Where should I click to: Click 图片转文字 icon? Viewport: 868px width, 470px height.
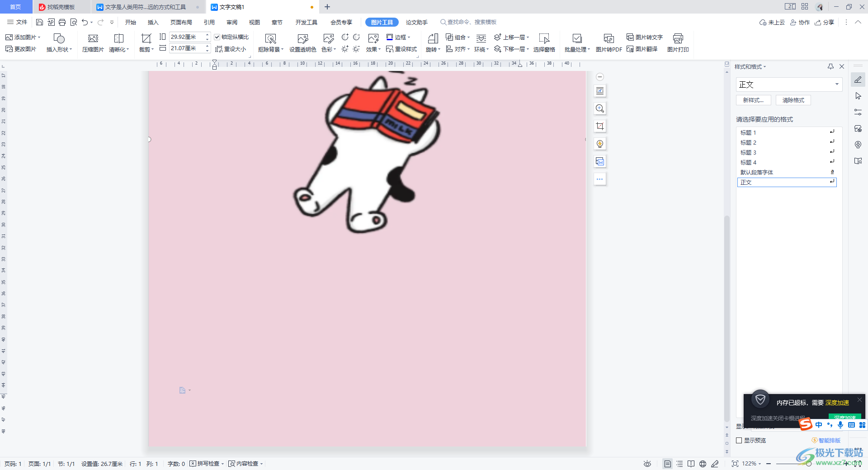click(x=644, y=37)
